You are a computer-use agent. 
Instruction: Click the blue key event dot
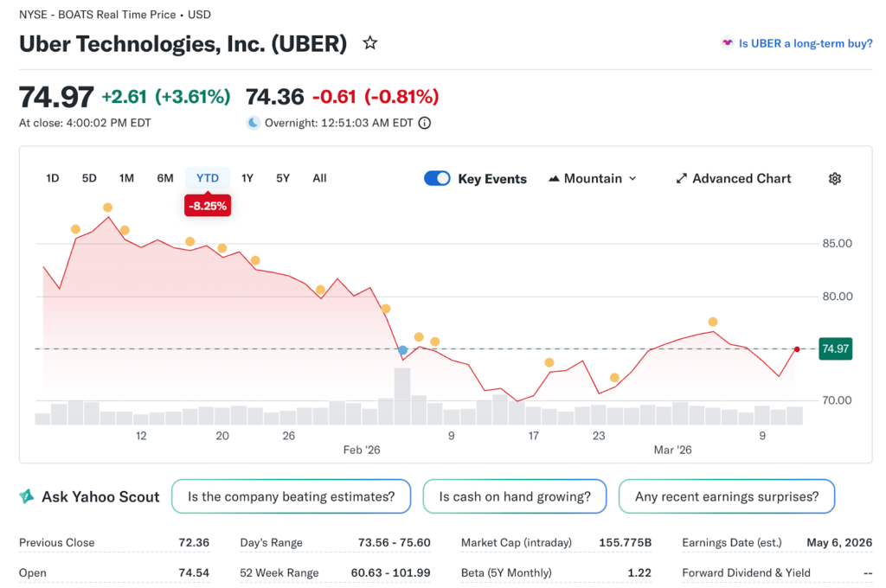[x=402, y=350]
